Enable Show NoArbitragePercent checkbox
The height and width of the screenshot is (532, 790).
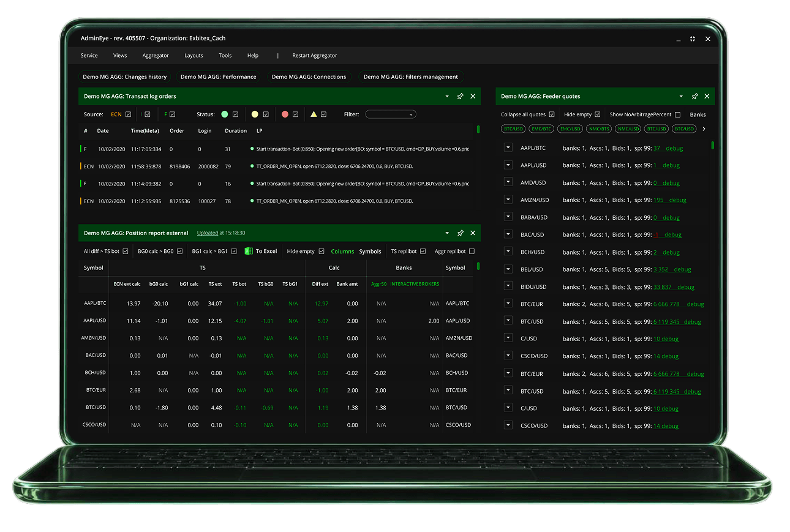click(x=677, y=114)
